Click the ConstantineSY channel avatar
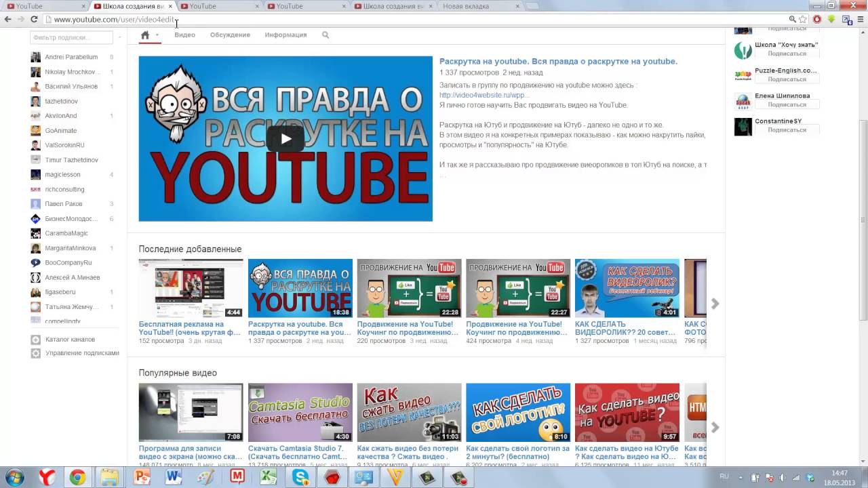 pos(743,127)
